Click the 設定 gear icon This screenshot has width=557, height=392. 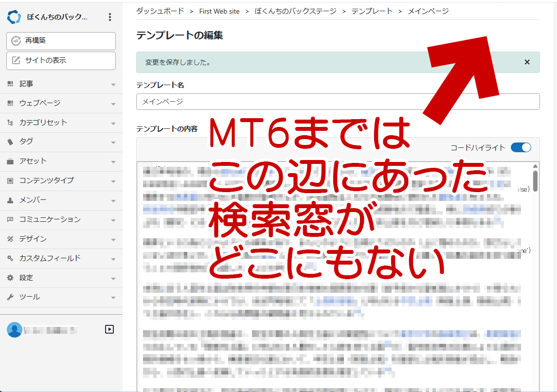(x=10, y=278)
